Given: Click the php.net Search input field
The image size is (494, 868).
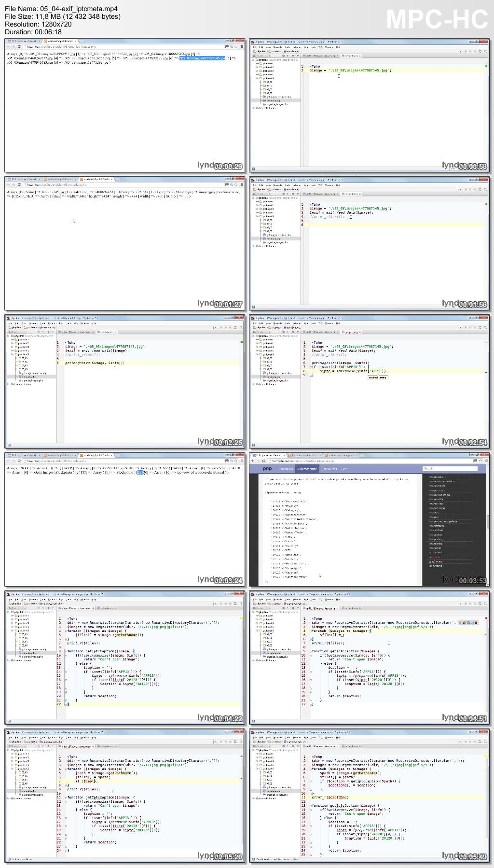Looking at the screenshot, I should tap(449, 469).
